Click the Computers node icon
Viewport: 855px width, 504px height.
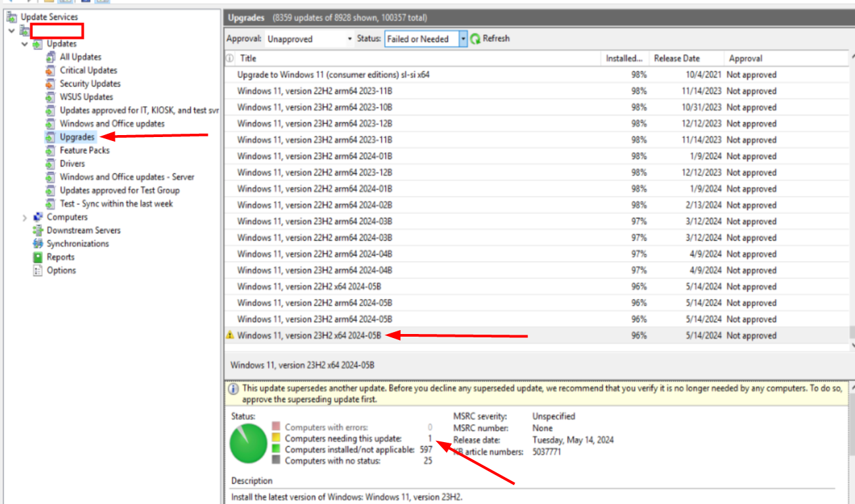click(x=38, y=217)
